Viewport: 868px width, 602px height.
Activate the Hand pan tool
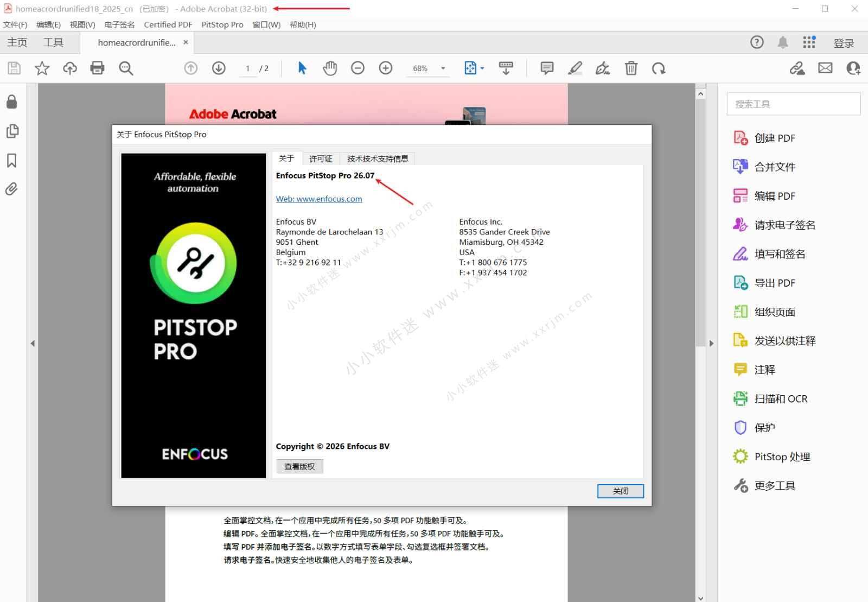coord(330,68)
